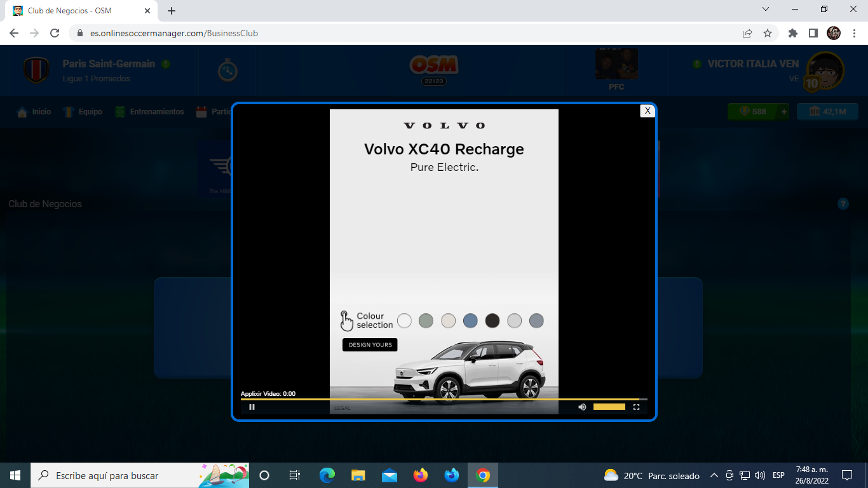Viewport: 868px width, 488px height.
Task: Go back in the browser
Action: 14,33
